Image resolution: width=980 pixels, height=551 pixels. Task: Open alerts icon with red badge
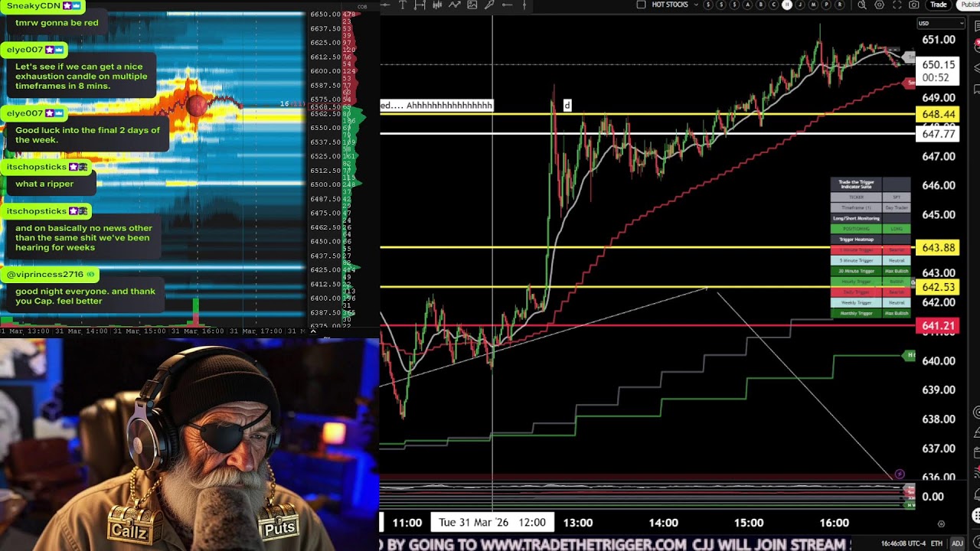coord(977,46)
